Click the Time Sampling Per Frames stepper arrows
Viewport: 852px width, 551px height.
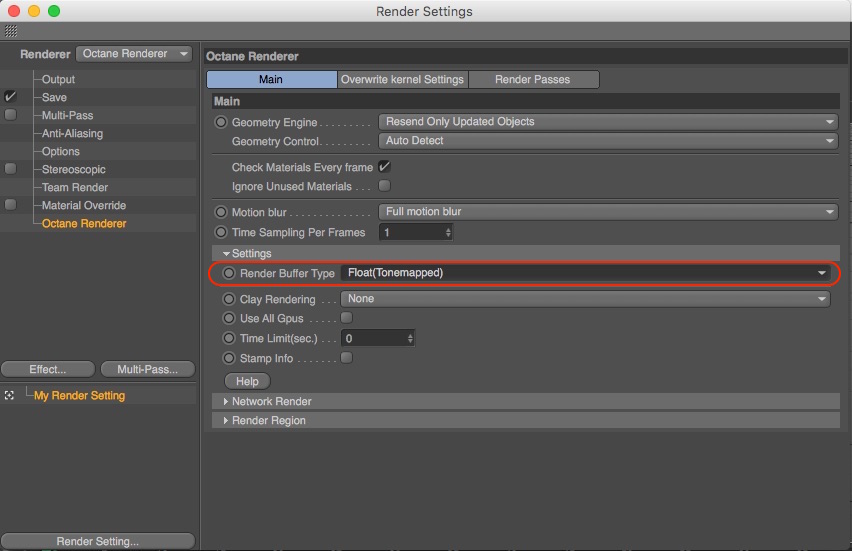pyautogui.click(x=448, y=233)
